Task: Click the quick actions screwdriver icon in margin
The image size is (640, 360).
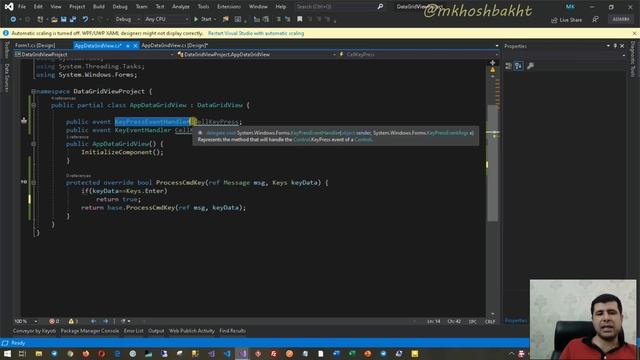Action: [x=24, y=120]
